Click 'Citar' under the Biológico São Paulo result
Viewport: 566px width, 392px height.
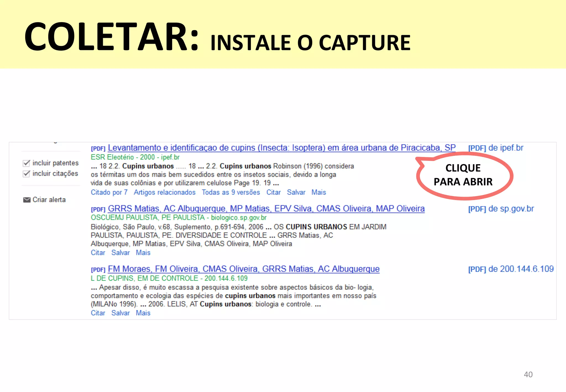point(98,253)
